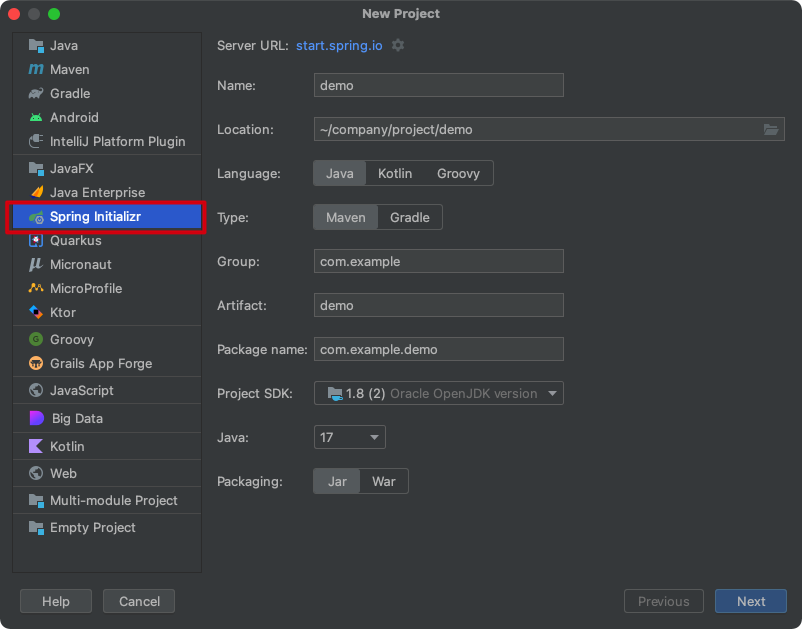Browse for Location with folder icon
This screenshot has width=802, height=629.
(771, 129)
